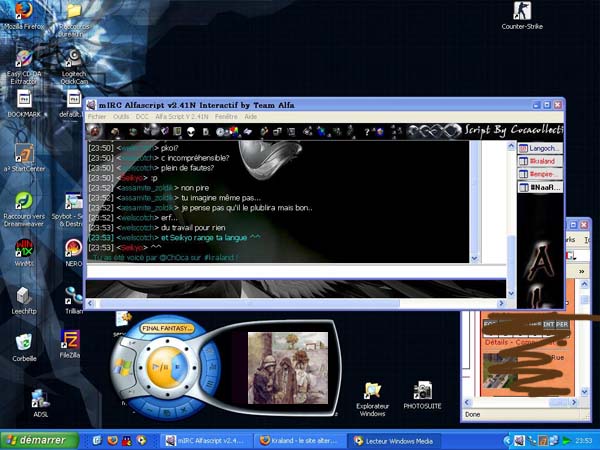Switch to the #kraland channel window
Screen dimensions: 600x450
(x=540, y=161)
